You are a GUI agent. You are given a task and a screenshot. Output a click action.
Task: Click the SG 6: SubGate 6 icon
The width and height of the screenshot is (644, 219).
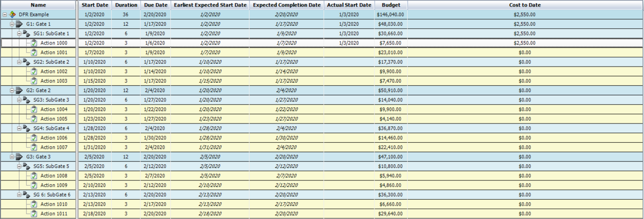click(x=27, y=194)
